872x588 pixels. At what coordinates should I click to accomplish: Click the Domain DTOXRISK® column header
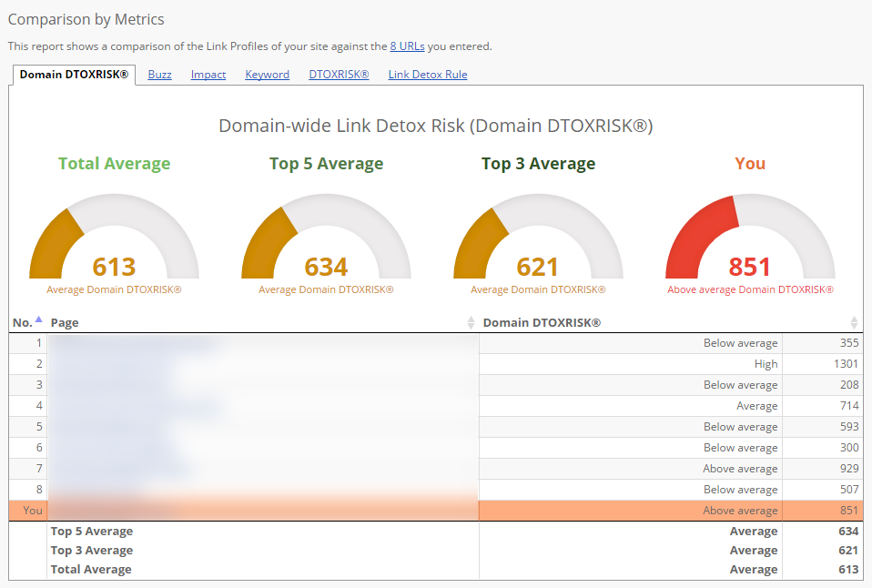point(542,323)
